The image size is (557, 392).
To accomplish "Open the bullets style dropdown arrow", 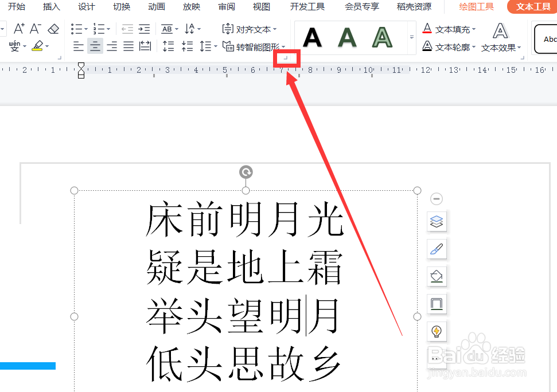I will (86, 29).
